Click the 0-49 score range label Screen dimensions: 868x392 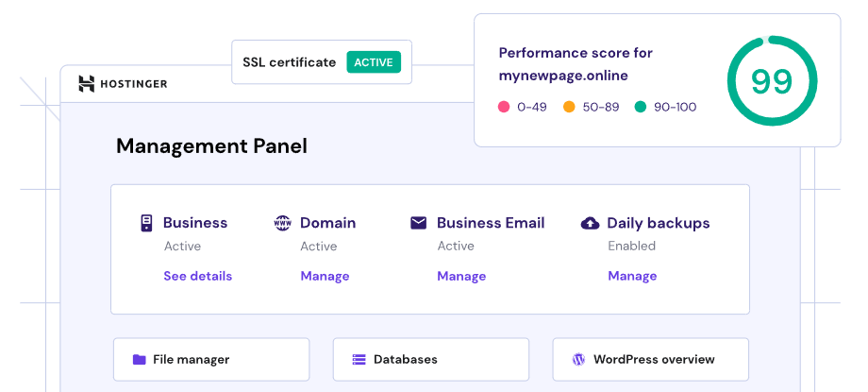(x=532, y=107)
